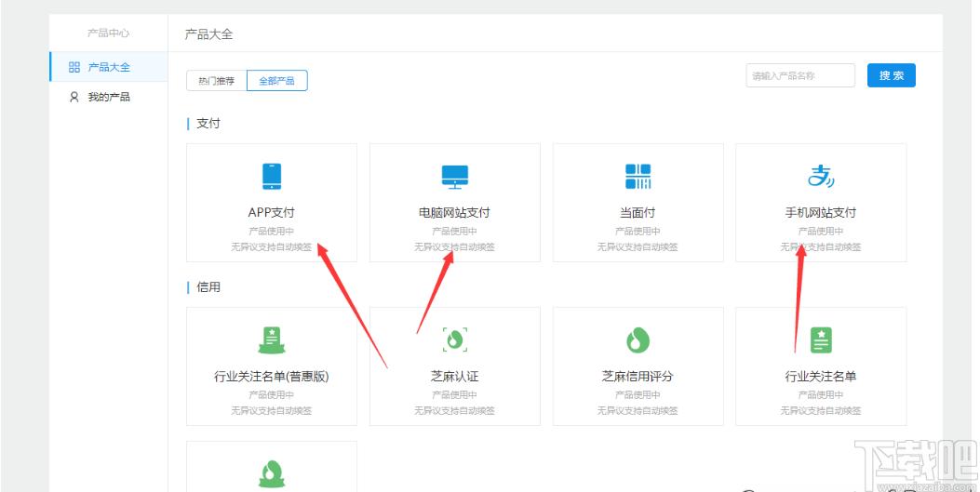Screen dimensions: 980x492
Task: Open the 芝麻信用评分 product title
Action: pos(638,377)
